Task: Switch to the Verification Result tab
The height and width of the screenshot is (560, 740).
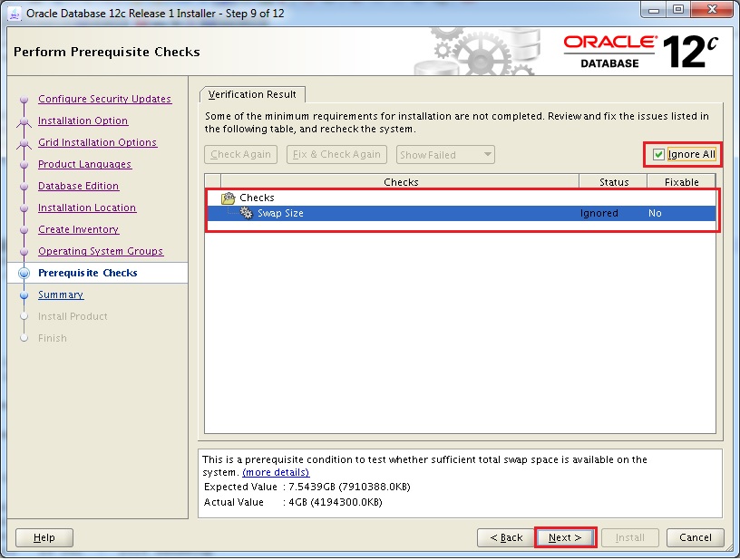Action: [x=253, y=94]
